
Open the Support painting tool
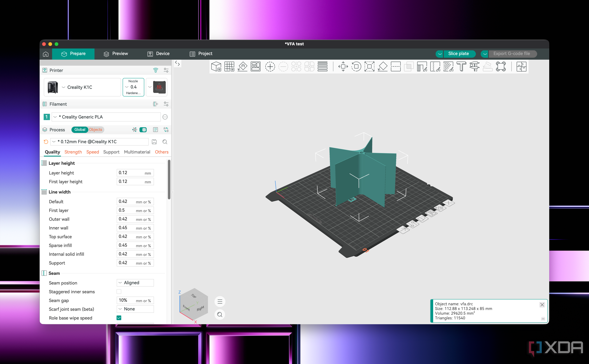point(422,67)
